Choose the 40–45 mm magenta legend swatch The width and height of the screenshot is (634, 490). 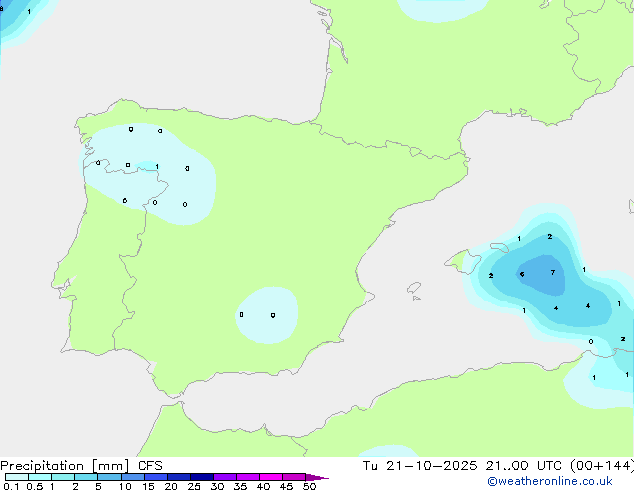pyautogui.click(x=271, y=477)
